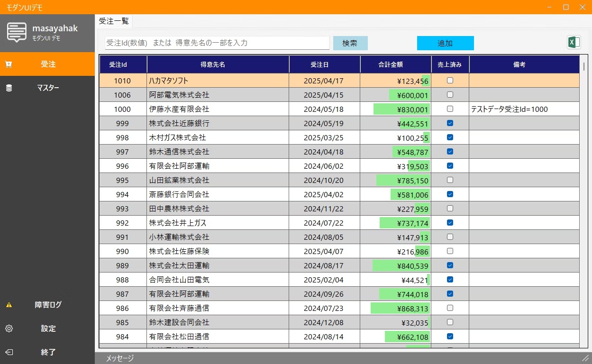
Task: Open settings via the 設定 gear icon
Action: 9,328
